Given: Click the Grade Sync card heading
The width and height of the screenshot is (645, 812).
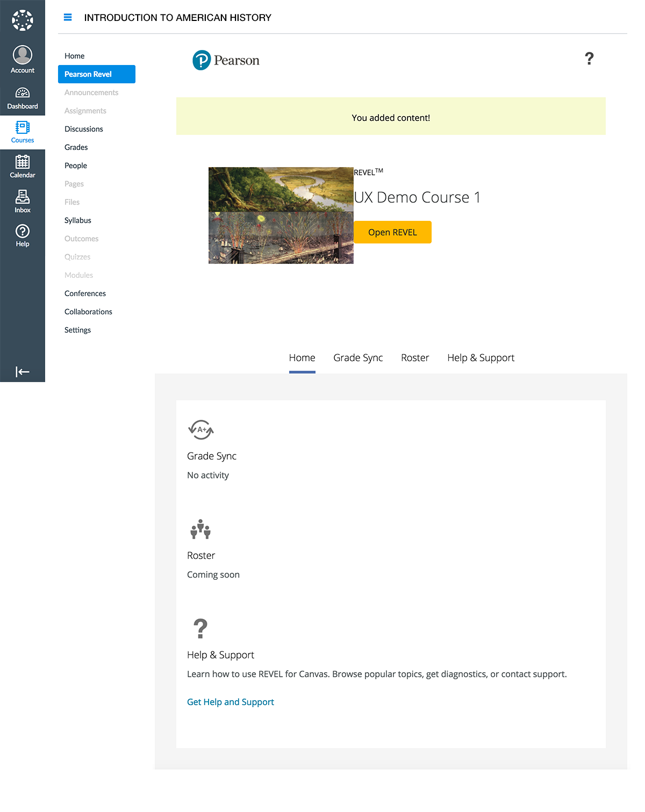Looking at the screenshot, I should [212, 456].
